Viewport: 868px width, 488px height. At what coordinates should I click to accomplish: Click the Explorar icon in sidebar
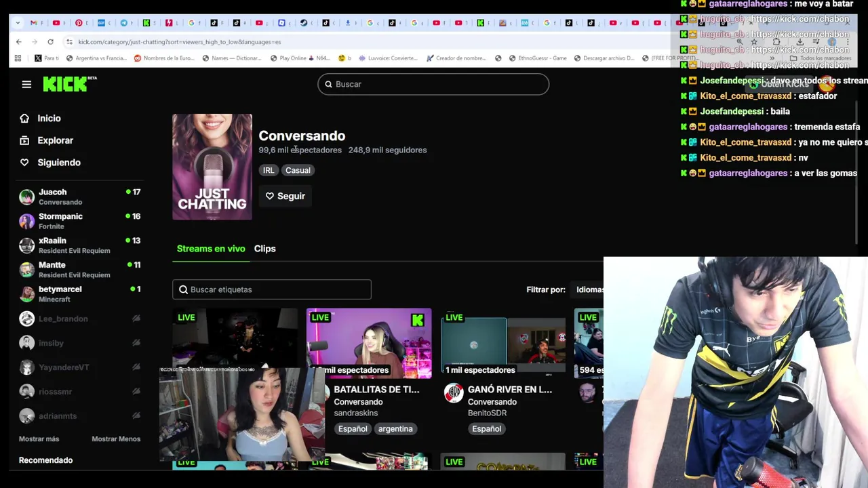24,140
